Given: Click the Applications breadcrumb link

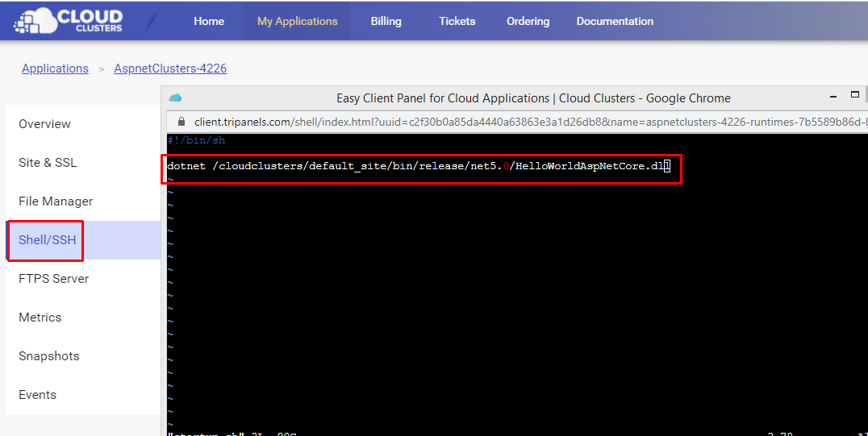Looking at the screenshot, I should [x=55, y=69].
